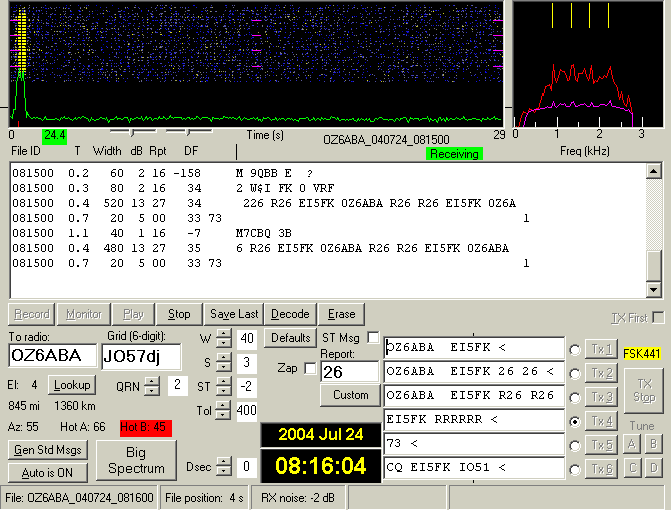Click the Stop button
671x510 pixels.
pos(179,313)
